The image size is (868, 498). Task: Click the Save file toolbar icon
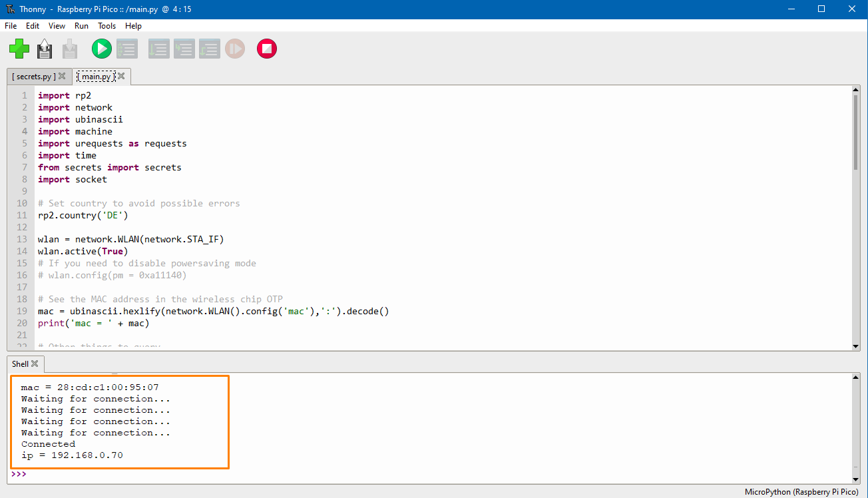(x=70, y=49)
